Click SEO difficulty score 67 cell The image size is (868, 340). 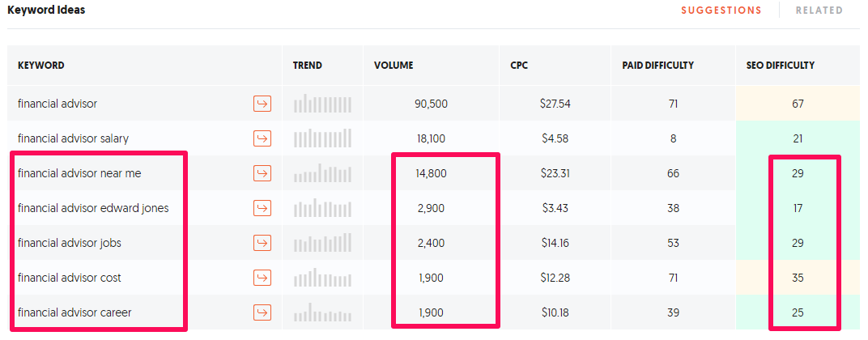pyautogui.click(x=797, y=104)
